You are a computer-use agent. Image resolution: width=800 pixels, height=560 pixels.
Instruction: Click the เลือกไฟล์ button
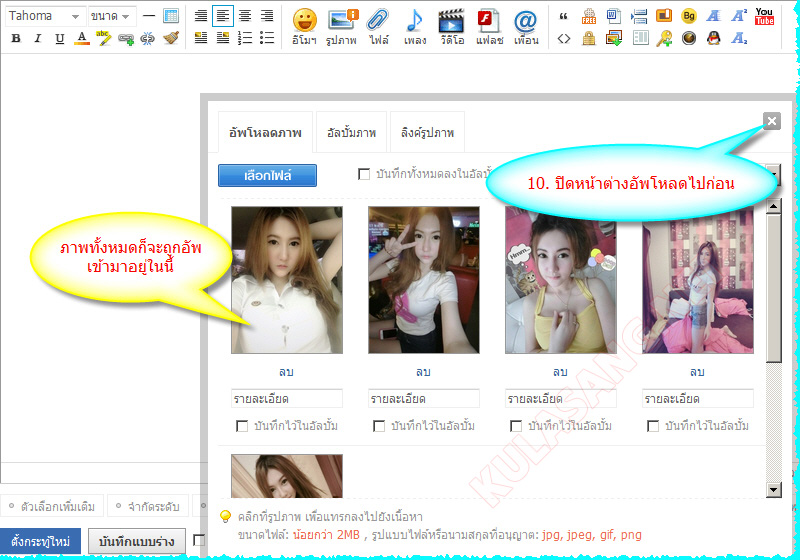pyautogui.click(x=267, y=175)
